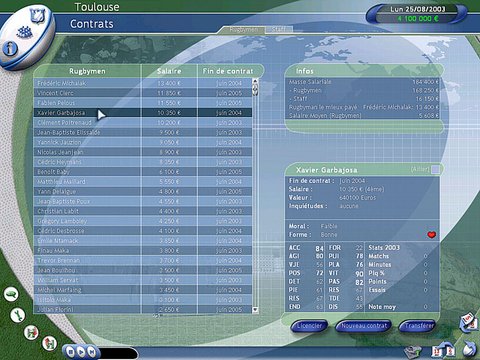Select Trevor Brennan row
Screen dimensions: 480x360
[143, 260]
